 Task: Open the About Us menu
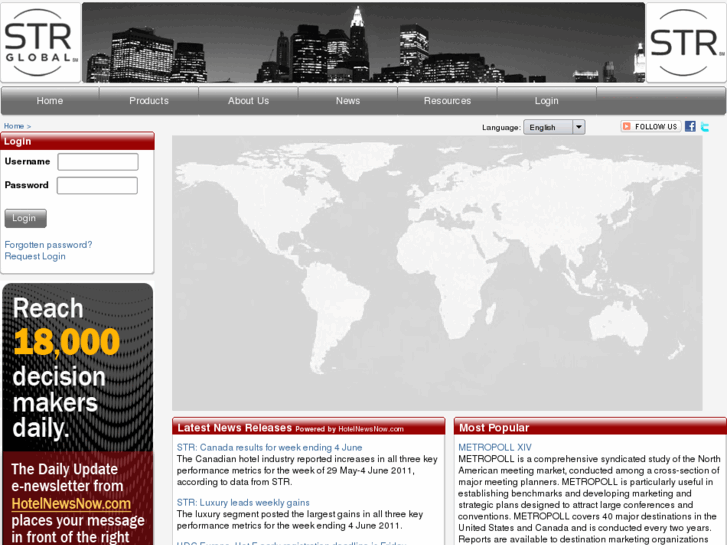[248, 101]
